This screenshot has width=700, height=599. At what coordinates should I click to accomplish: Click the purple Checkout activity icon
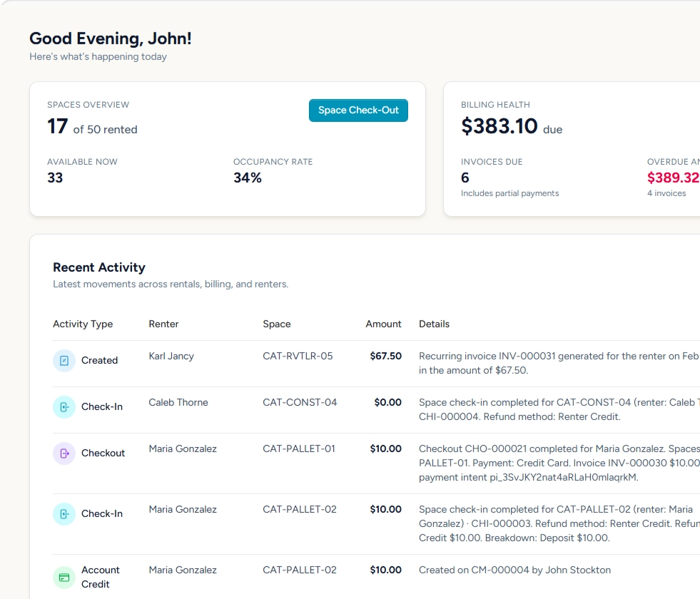[x=64, y=454]
